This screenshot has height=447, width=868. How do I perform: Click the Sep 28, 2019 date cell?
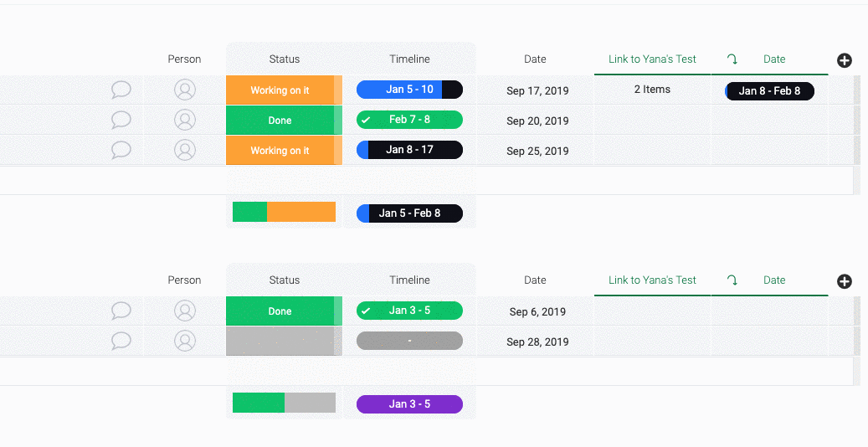(x=537, y=342)
